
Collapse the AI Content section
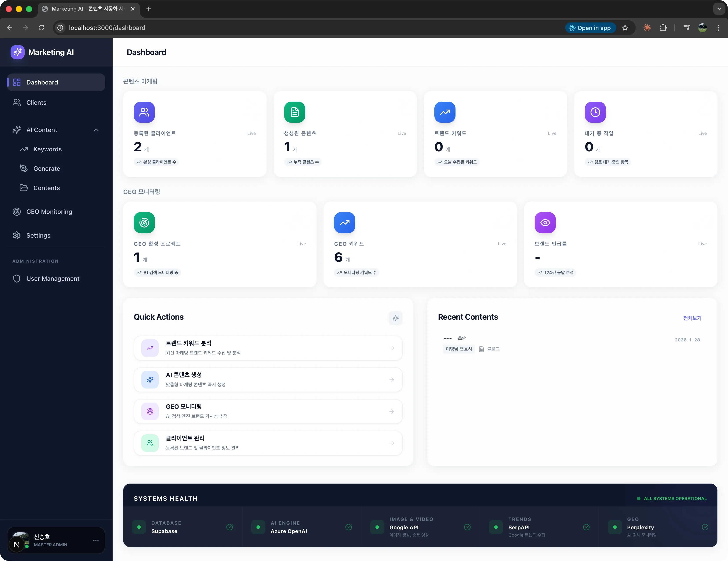96,130
